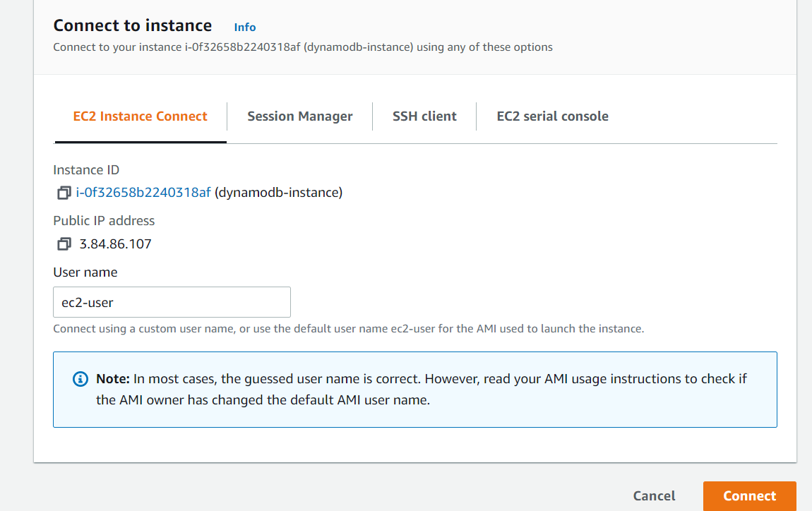
Task: Click the Connect to instance heading
Action: (132, 25)
